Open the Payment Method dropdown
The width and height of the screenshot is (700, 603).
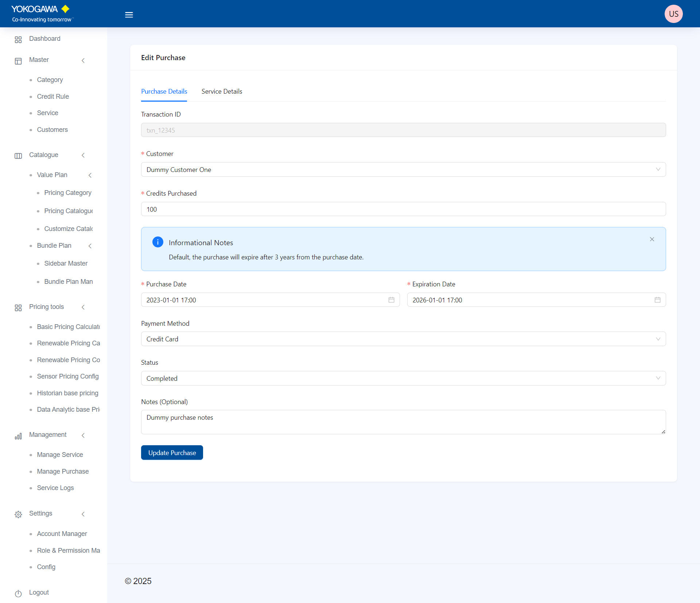click(x=403, y=339)
